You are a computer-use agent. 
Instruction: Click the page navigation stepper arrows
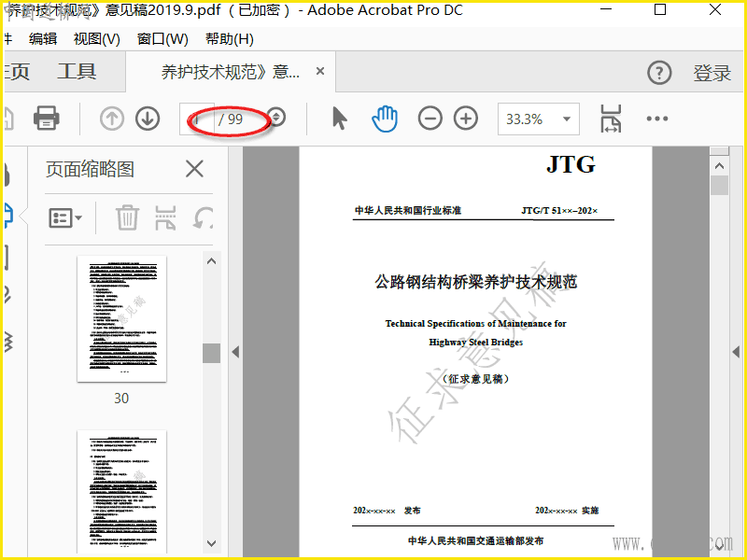tap(276, 118)
